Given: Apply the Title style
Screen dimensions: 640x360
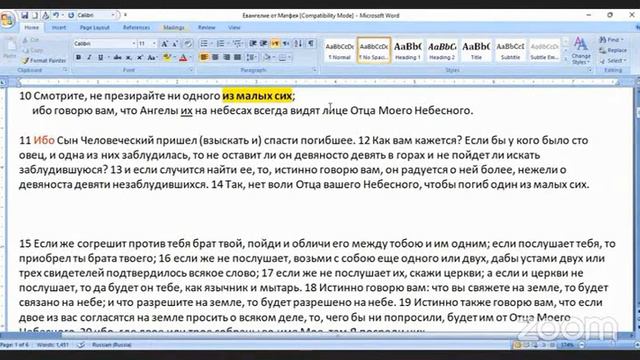Looking at the screenshot, I should click(x=476, y=51).
